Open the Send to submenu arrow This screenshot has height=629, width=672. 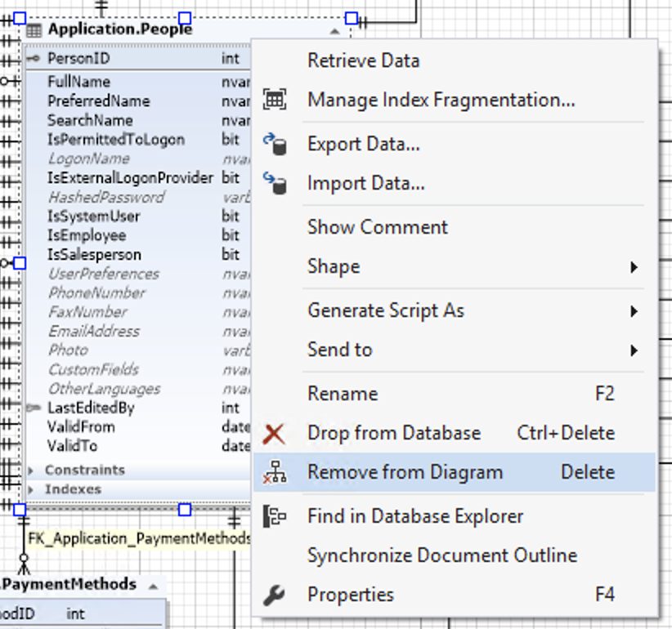[634, 350]
